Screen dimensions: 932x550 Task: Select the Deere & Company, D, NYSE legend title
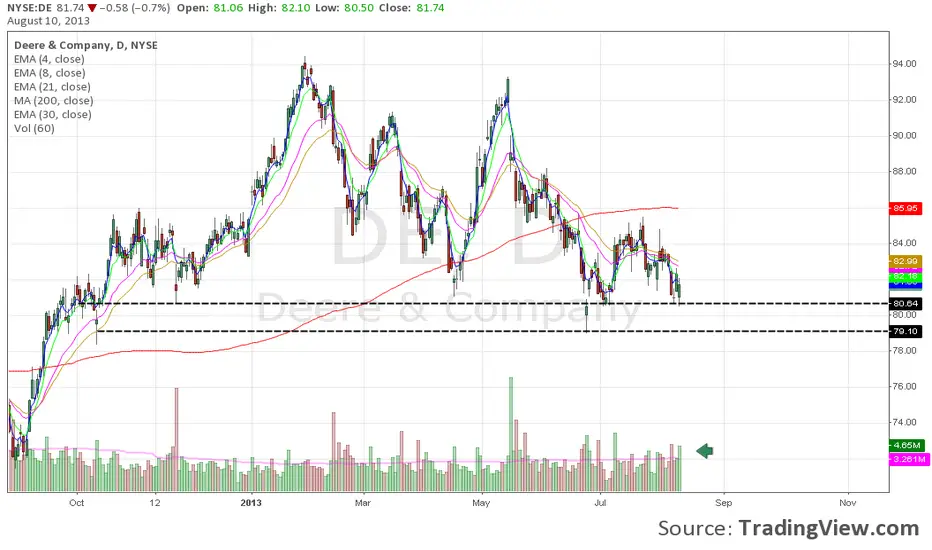[86, 45]
